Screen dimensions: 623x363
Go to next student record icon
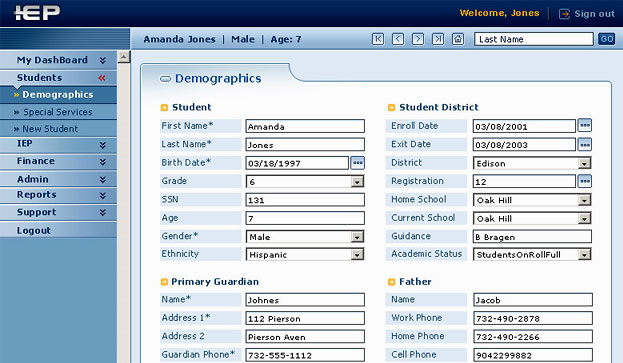coord(418,39)
